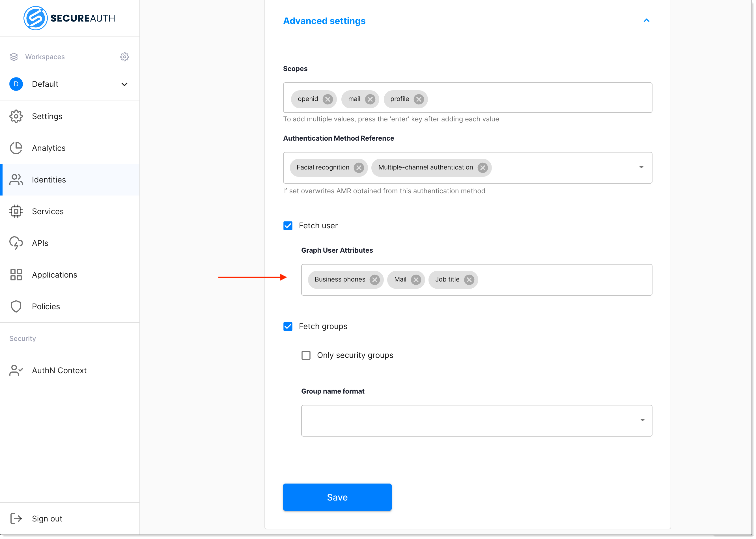Toggle the Fetch user checkbox
The height and width of the screenshot is (539, 756).
[288, 225]
